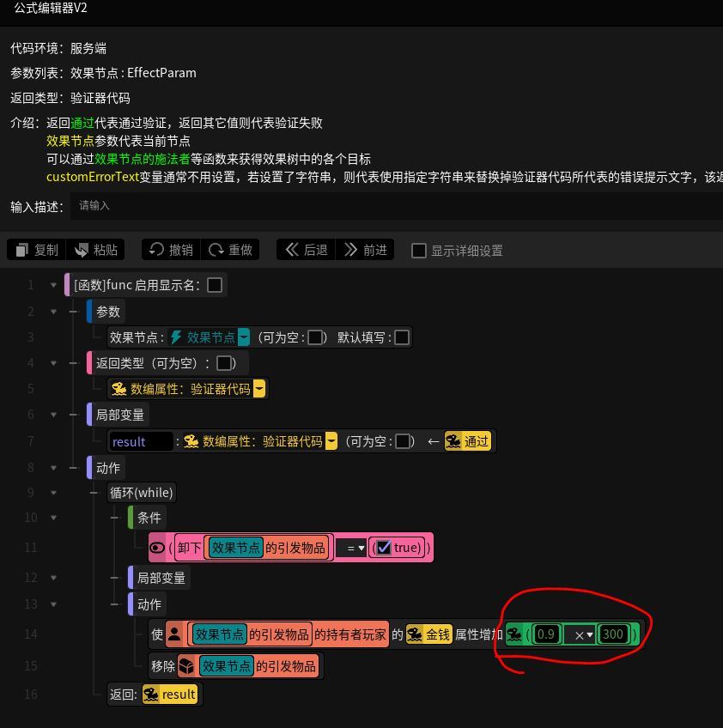Open the 效果节点 type dropdown on row 3
723x728 pixels.
(x=243, y=337)
